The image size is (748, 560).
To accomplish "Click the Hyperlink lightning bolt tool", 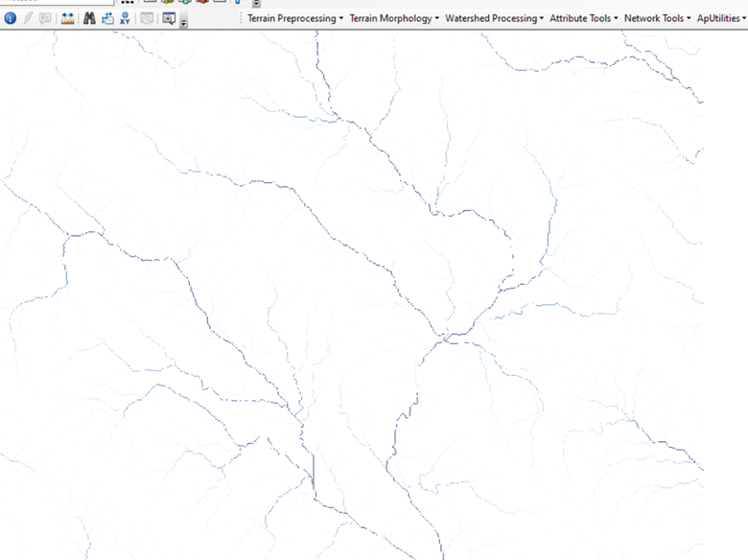I will point(28,18).
